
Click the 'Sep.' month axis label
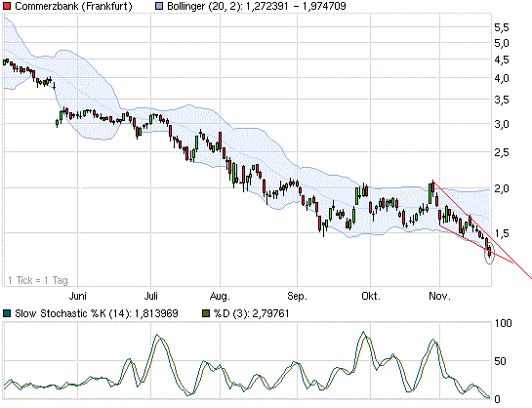click(297, 296)
